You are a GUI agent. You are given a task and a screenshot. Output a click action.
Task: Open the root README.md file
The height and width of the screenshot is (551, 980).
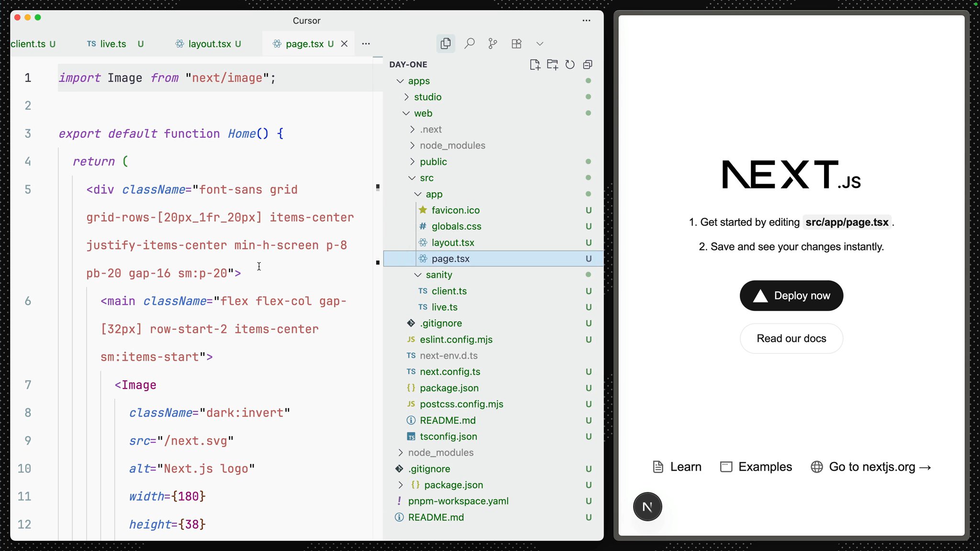(493, 518)
